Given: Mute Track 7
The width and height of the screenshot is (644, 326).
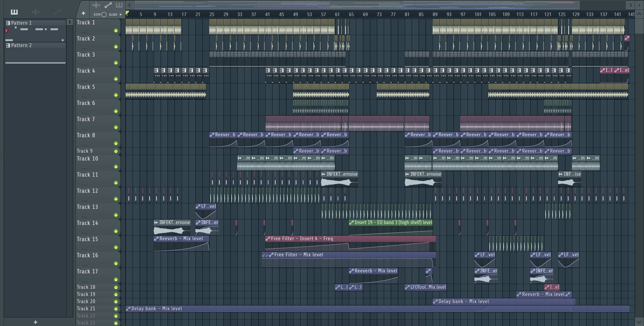Looking at the screenshot, I should click(x=116, y=127).
